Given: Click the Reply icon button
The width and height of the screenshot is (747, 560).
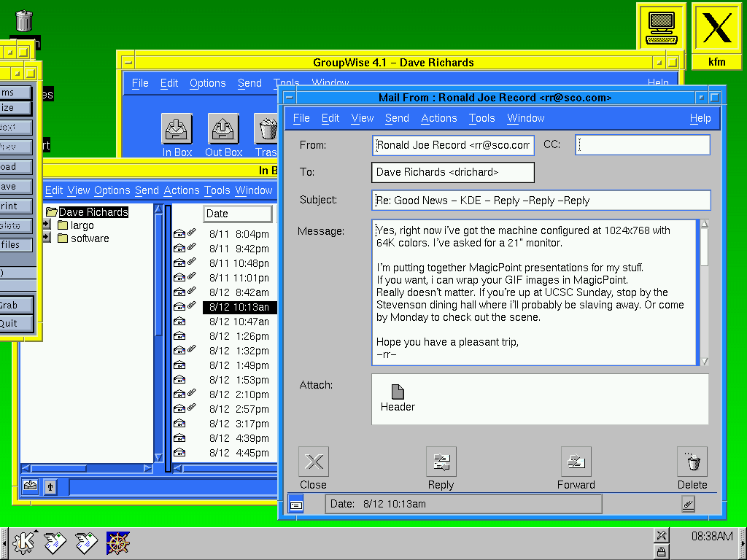Looking at the screenshot, I should 441,462.
